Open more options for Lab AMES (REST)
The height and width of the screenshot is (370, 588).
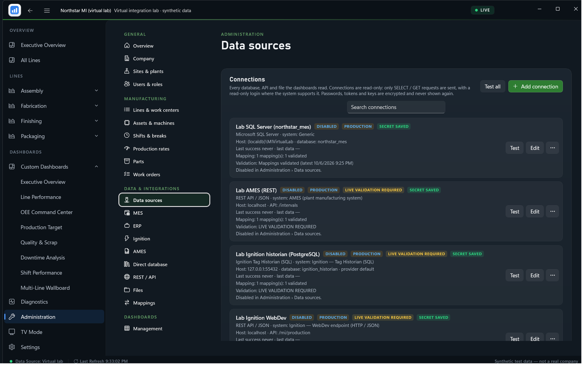[x=552, y=212]
